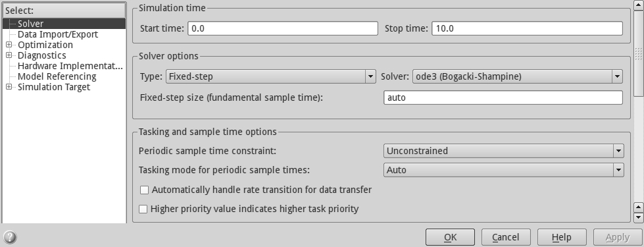Select Data Import/Export in tree
This screenshot has height=247, width=644.
[x=57, y=34]
